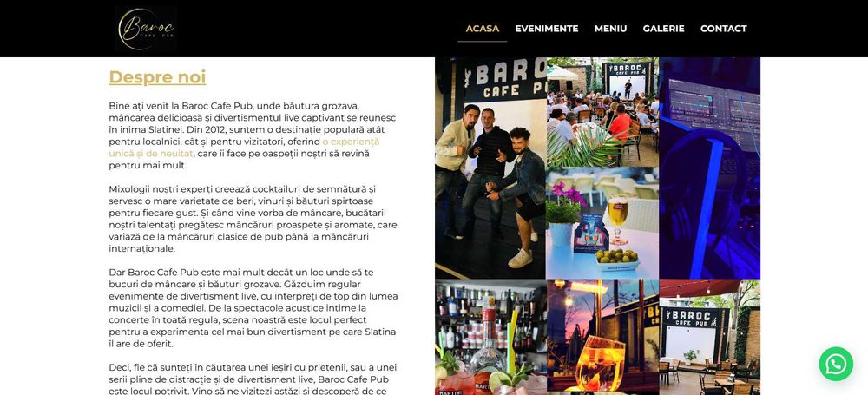Click the 'Dar Baroc Cafe Pub' paragraph
This screenshot has width=868, height=395.
coord(253,308)
